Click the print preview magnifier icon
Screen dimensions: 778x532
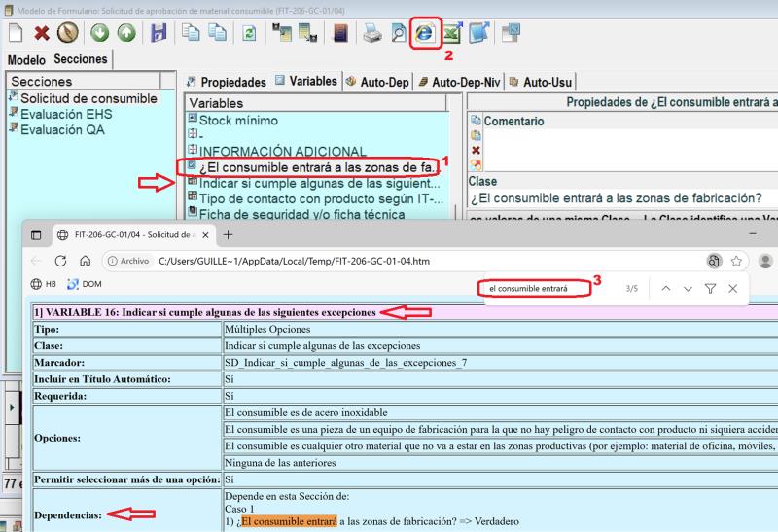[x=398, y=34]
